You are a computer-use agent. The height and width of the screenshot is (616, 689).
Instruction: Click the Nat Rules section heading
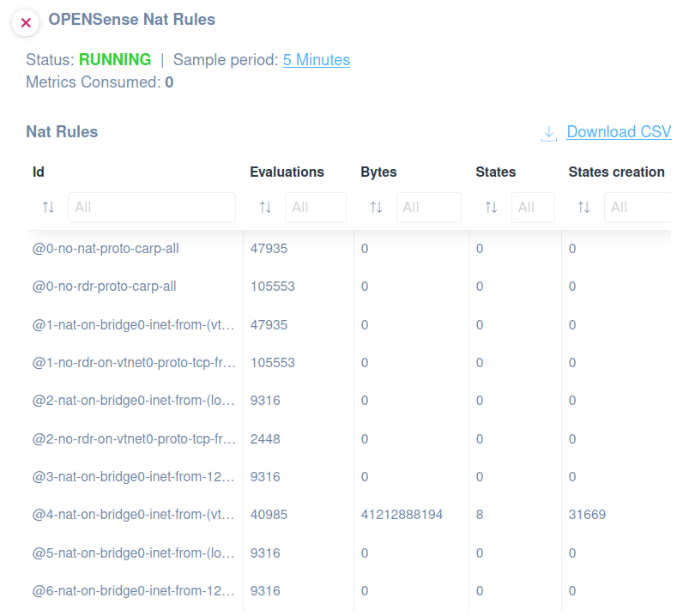pos(62,132)
